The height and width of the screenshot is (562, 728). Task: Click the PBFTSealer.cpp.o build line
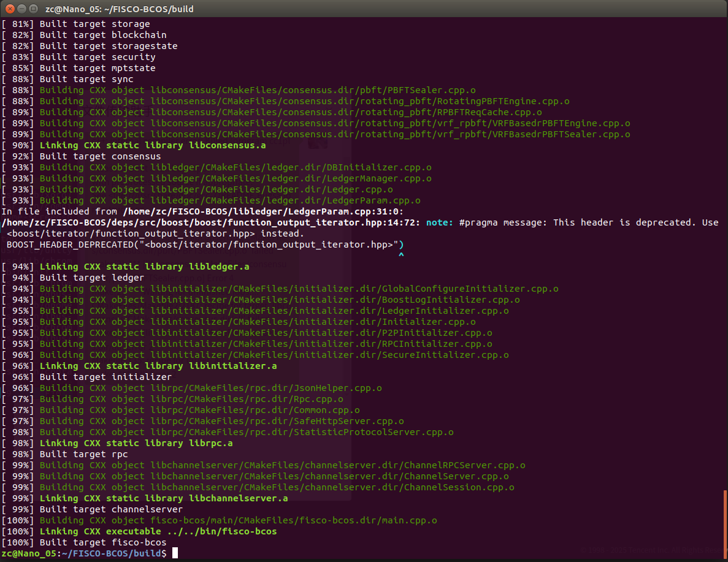click(x=239, y=90)
